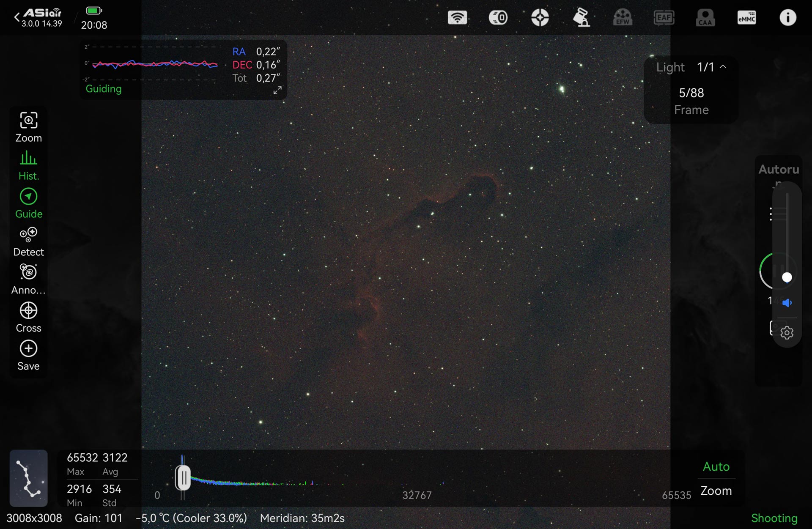Image resolution: width=812 pixels, height=529 pixels.
Task: Click the 5/88 Frame counter
Action: coord(691,101)
